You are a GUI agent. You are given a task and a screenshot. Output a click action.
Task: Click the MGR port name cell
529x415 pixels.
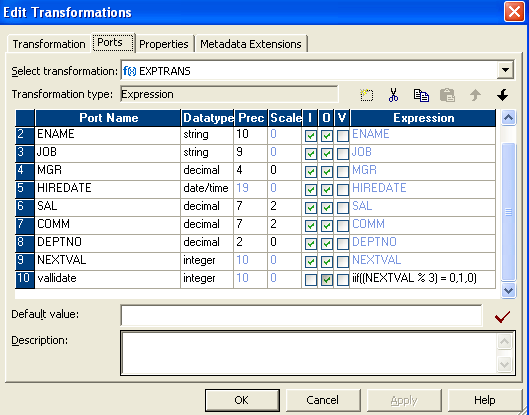[108, 171]
